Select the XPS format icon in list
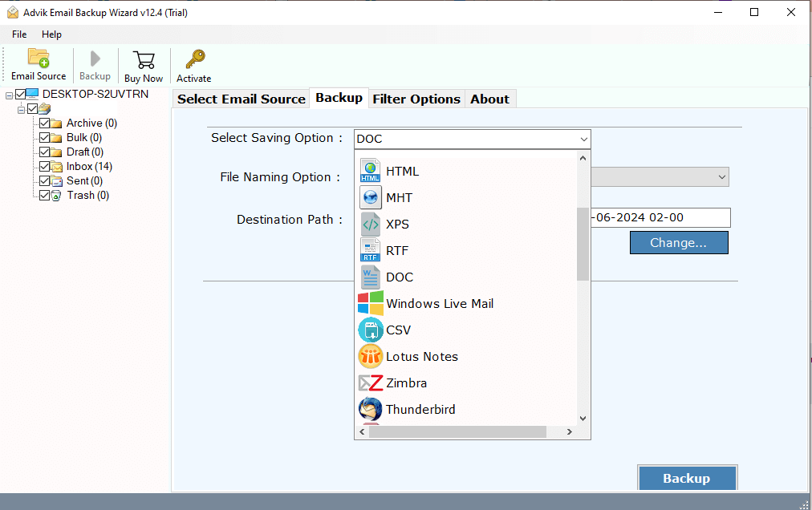 [x=370, y=224]
